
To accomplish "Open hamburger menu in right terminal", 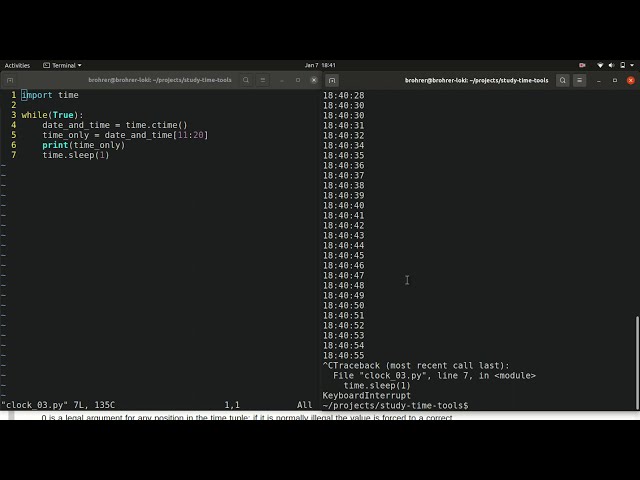I will [x=579, y=80].
